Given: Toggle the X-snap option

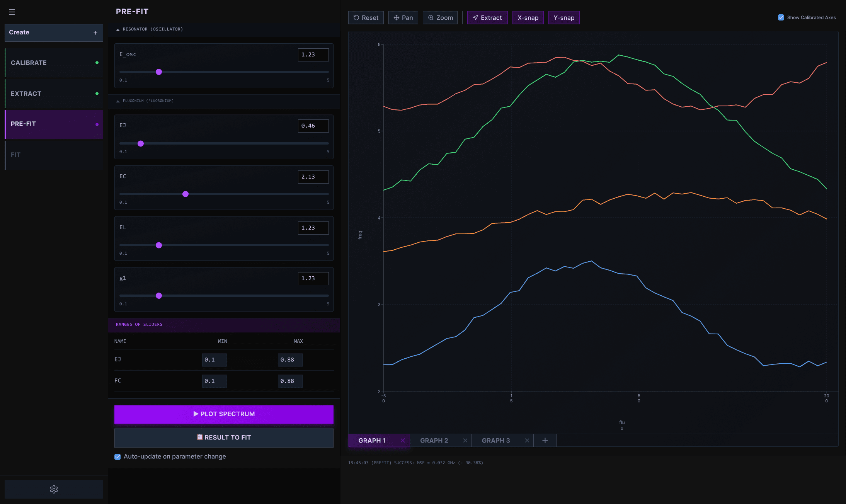Looking at the screenshot, I should tap(528, 18).
